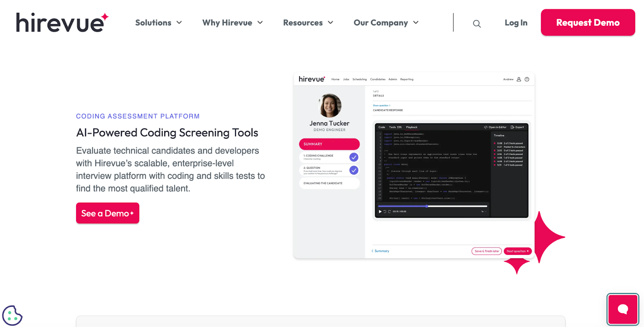Select the SUMMARY sidebar button
Image resolution: width=644 pixels, height=327 pixels.
(x=329, y=144)
